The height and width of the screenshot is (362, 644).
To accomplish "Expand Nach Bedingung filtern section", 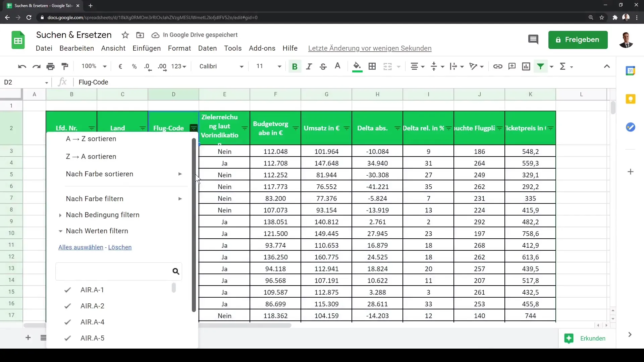I will coord(102,215).
